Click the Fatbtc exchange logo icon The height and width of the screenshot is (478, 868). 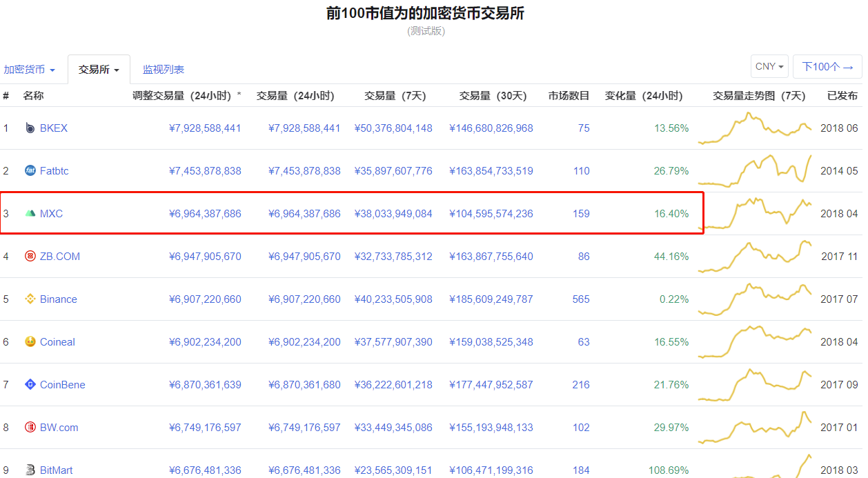[30, 171]
